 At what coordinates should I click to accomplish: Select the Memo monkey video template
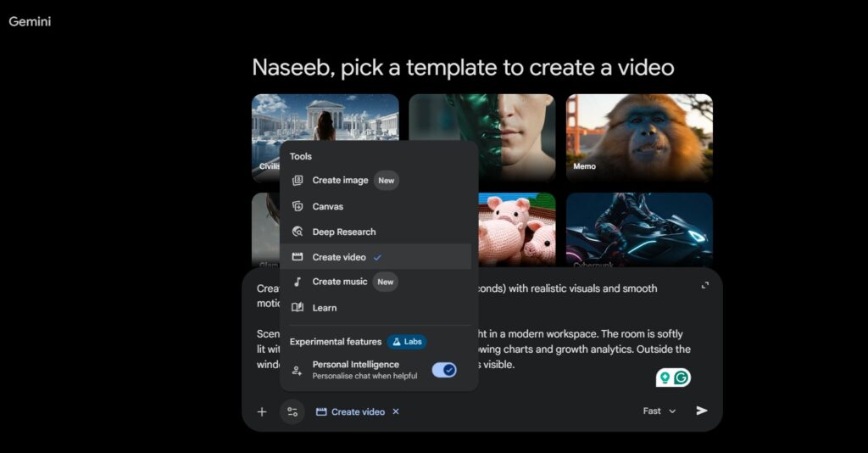coord(639,137)
